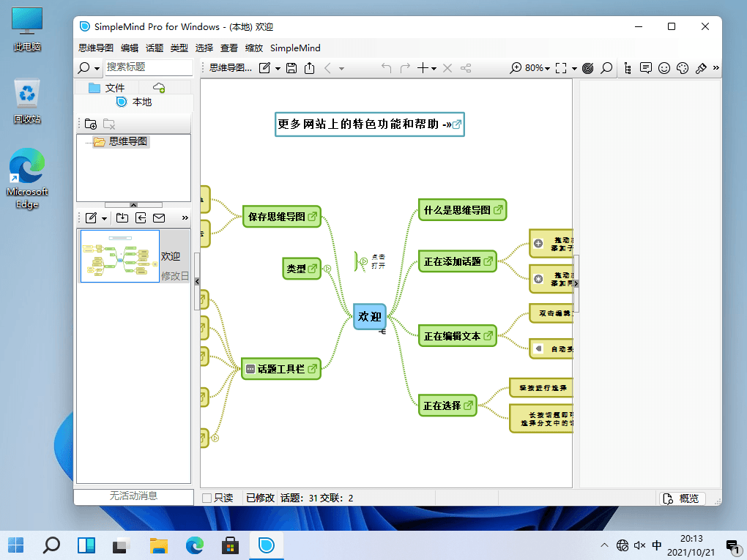747x560 pixels.
Task: Open Microsoft Store from the taskbar
Action: pyautogui.click(x=230, y=545)
